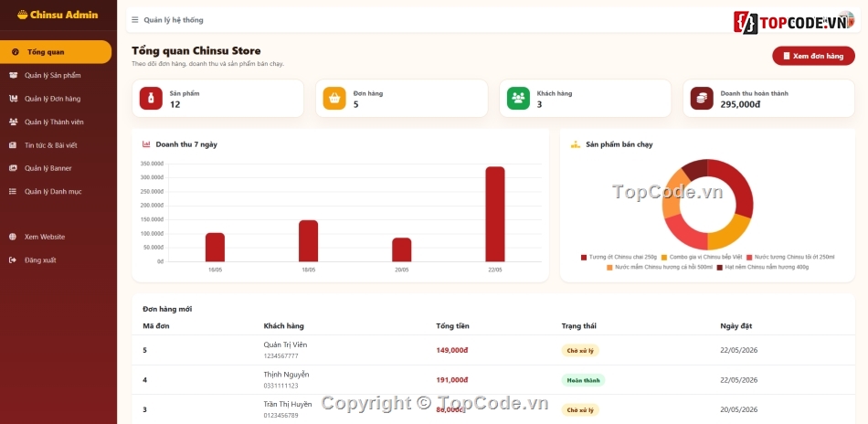The height and width of the screenshot is (424, 868).
Task: Click the 16/05 revenue bar
Action: coord(215,248)
